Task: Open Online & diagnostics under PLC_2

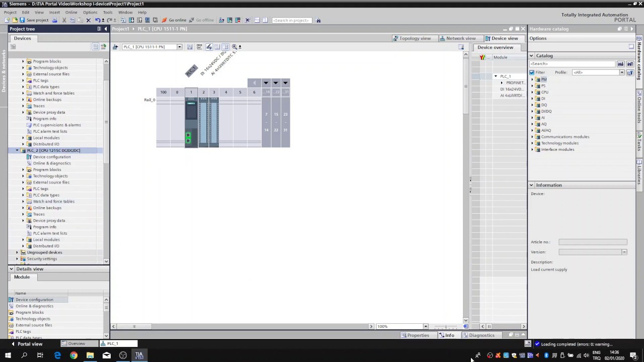Action: 52,163
